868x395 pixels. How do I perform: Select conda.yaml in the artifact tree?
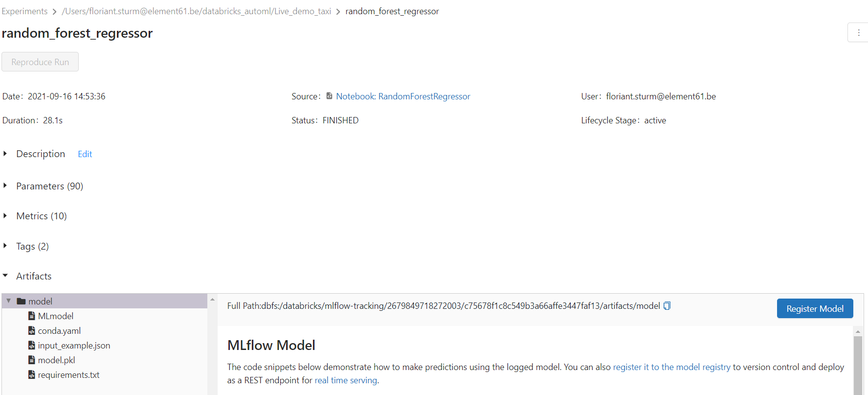59,330
